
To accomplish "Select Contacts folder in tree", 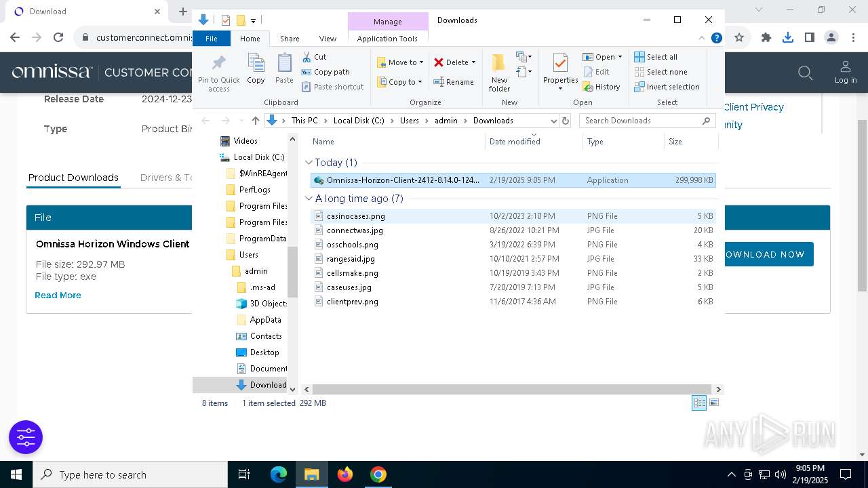I will tap(266, 336).
